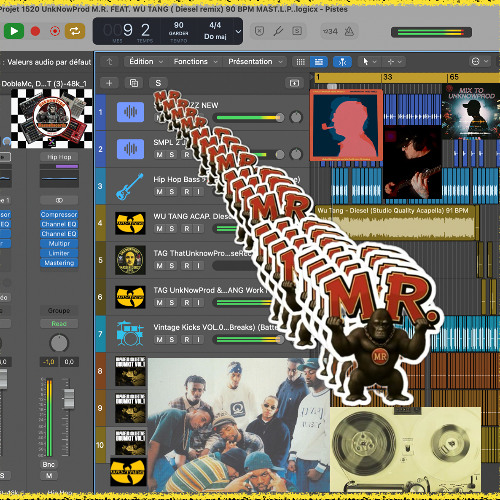Toggle the metronome click icon
This screenshot has height=500, width=500.
pyautogui.click(x=349, y=31)
